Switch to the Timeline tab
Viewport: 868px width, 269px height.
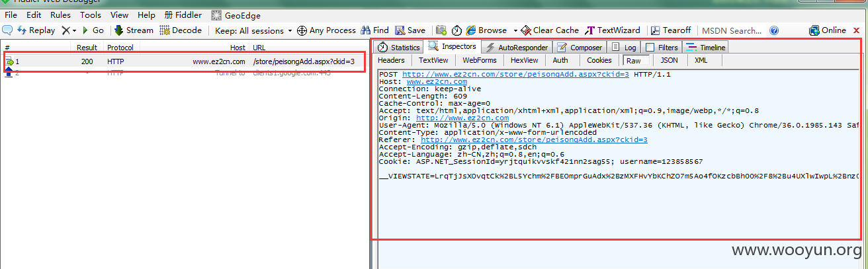tap(706, 48)
